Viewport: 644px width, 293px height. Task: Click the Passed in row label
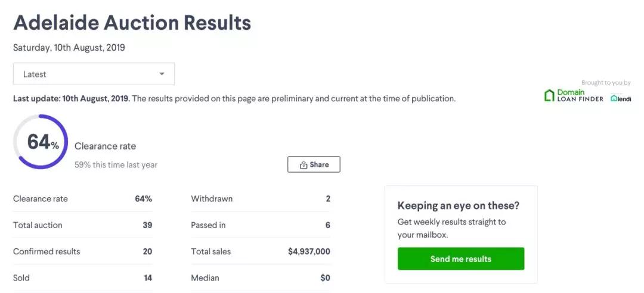tap(209, 225)
